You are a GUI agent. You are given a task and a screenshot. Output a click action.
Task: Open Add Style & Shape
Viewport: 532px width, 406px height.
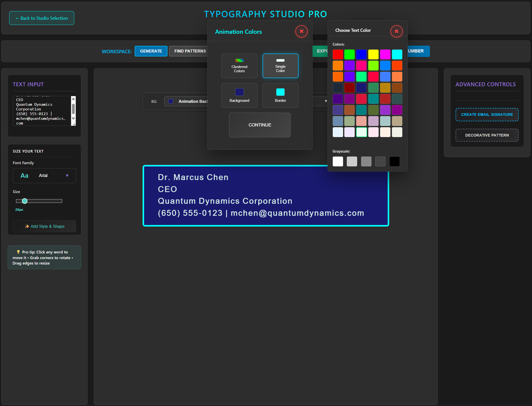point(44,226)
